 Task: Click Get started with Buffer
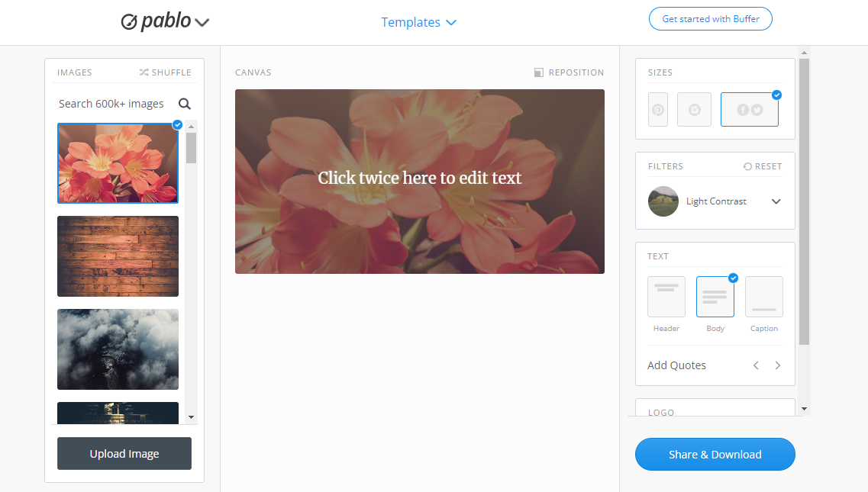(711, 19)
